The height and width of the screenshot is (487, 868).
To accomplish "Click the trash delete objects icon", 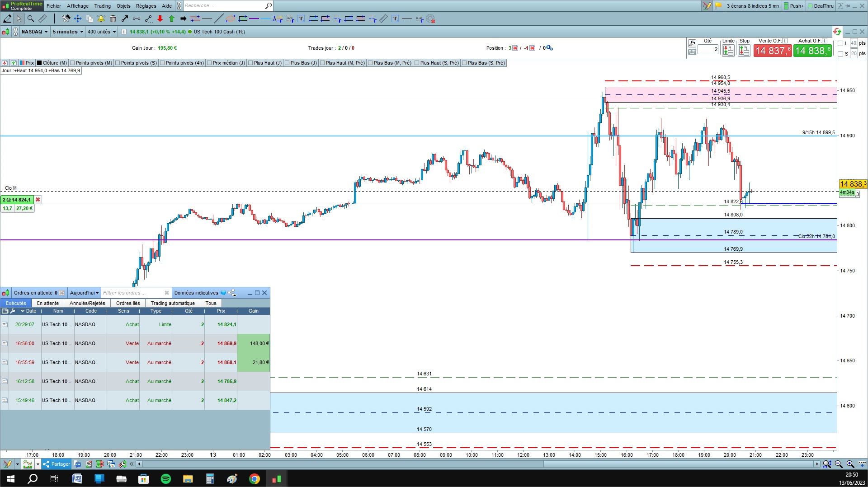I will [113, 19].
